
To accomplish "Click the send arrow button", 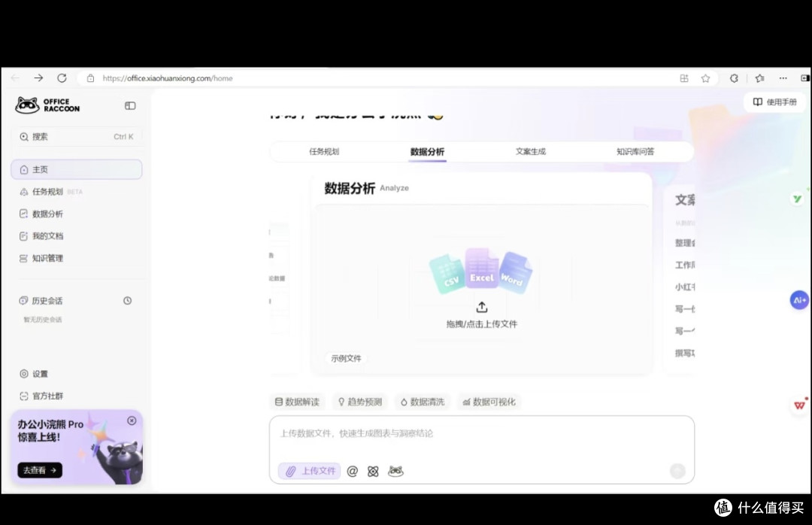I will pyautogui.click(x=678, y=471).
